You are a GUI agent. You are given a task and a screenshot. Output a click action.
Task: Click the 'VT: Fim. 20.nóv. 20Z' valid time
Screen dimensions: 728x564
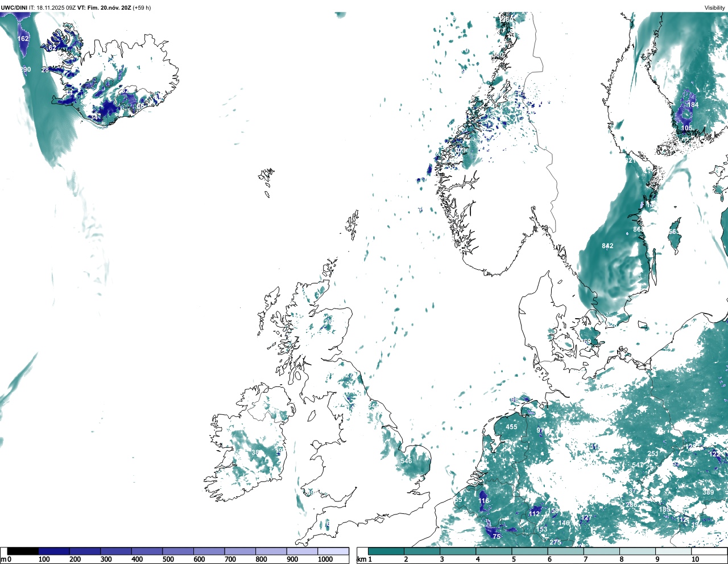pyautogui.click(x=104, y=7)
